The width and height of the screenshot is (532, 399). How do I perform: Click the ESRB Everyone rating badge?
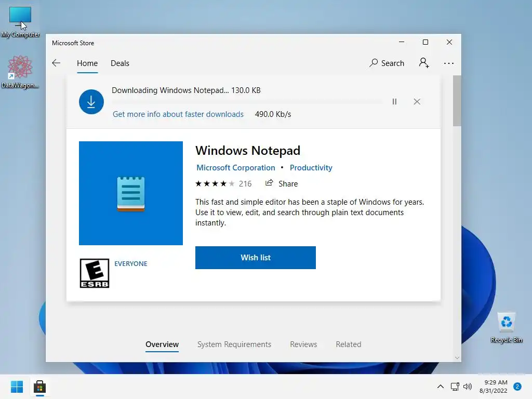[x=95, y=273]
